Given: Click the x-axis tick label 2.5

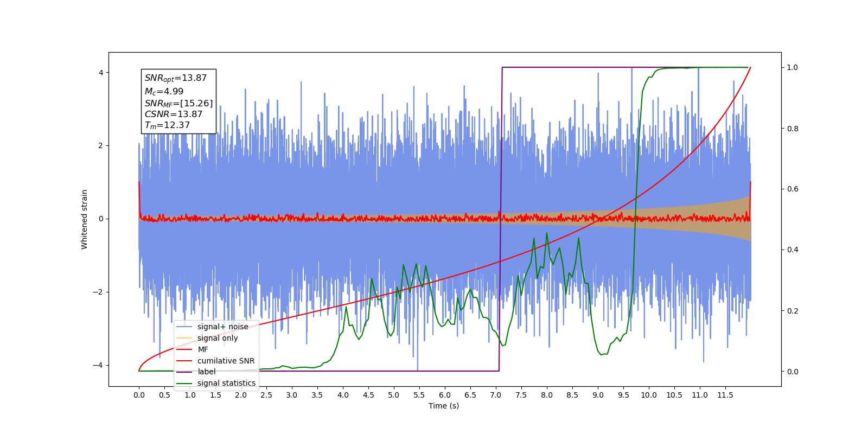Looking at the screenshot, I should click(266, 395).
